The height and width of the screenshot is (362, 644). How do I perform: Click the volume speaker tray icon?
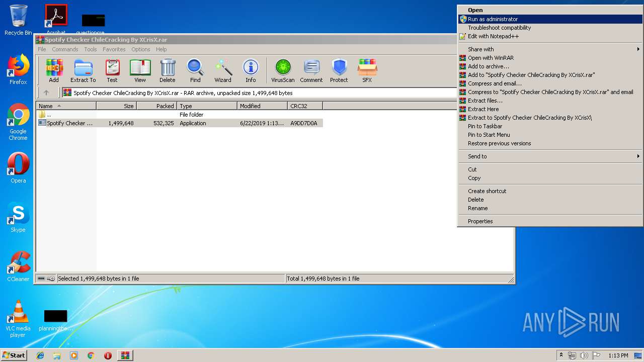click(584, 355)
